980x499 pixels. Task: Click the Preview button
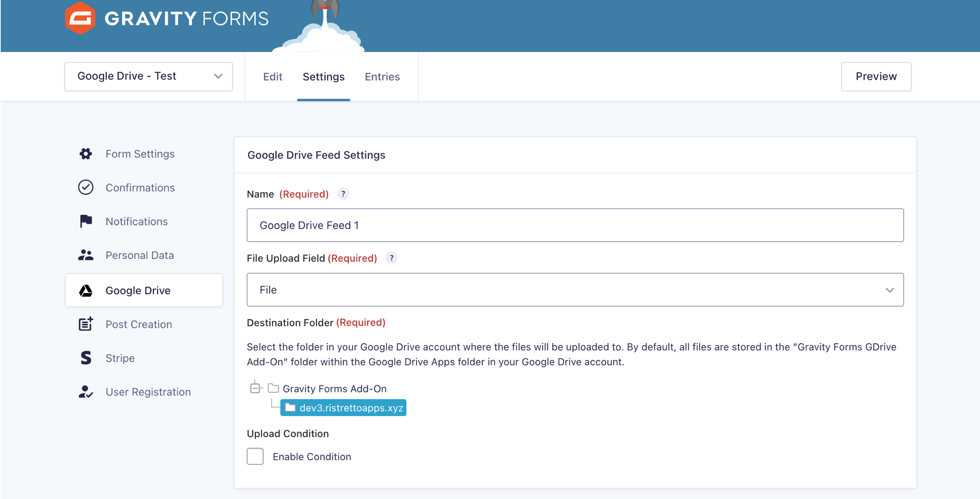pyautogui.click(x=876, y=76)
